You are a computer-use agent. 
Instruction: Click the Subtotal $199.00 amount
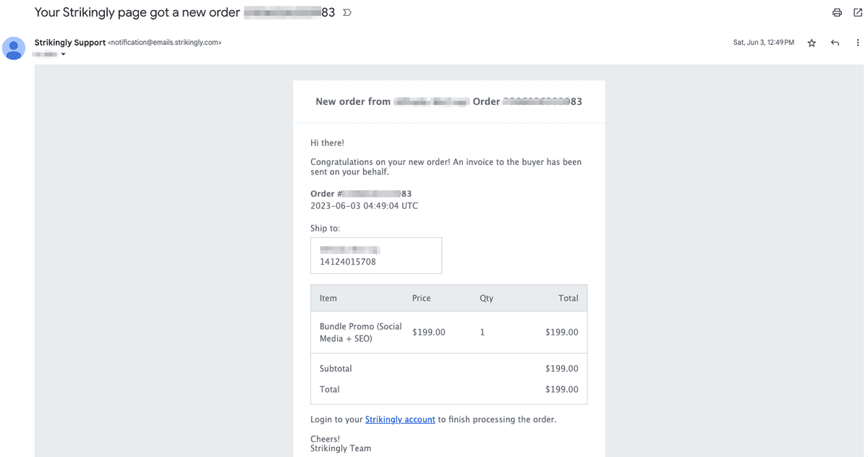(x=562, y=369)
